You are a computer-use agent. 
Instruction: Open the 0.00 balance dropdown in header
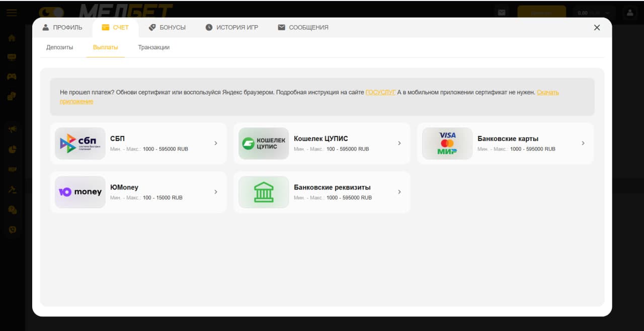coord(594,13)
